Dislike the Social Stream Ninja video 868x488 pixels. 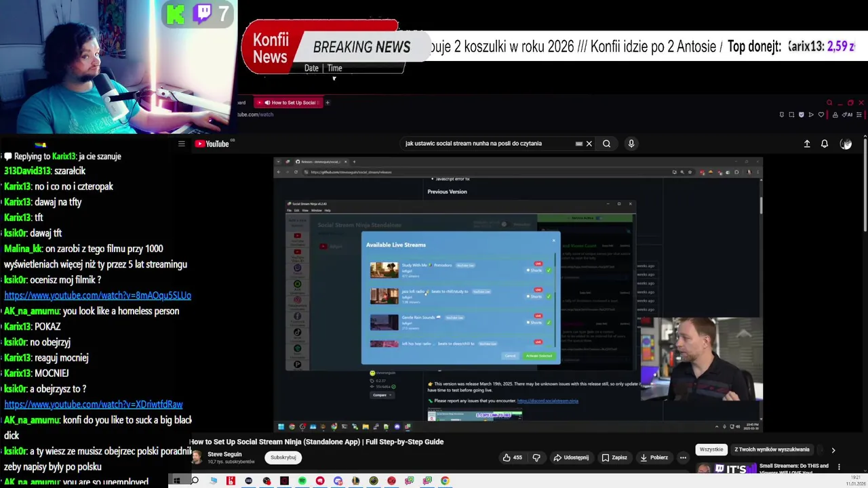536,457
